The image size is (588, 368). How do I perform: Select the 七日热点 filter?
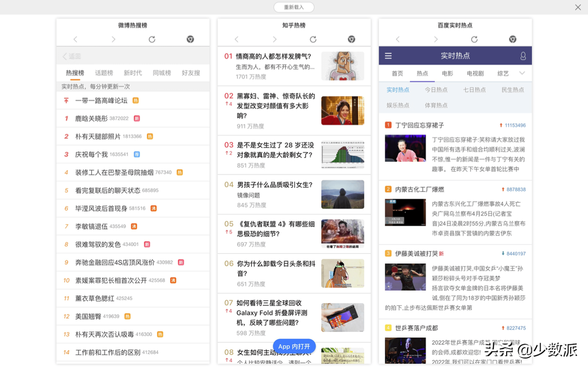point(475,90)
